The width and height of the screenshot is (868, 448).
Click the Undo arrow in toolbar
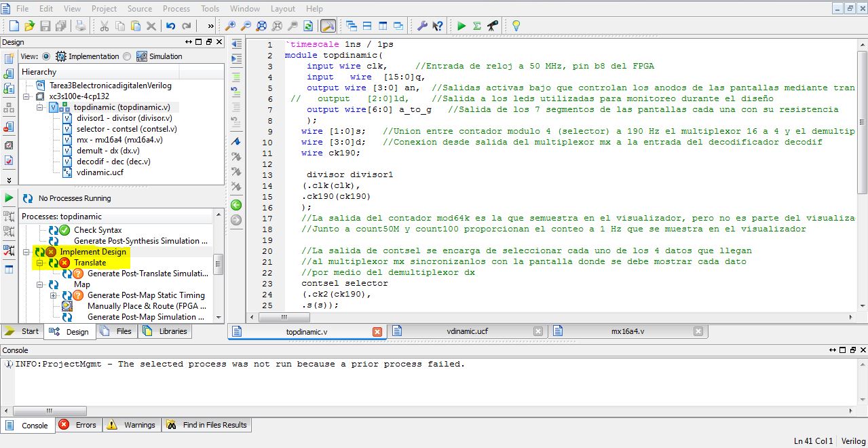[170, 26]
